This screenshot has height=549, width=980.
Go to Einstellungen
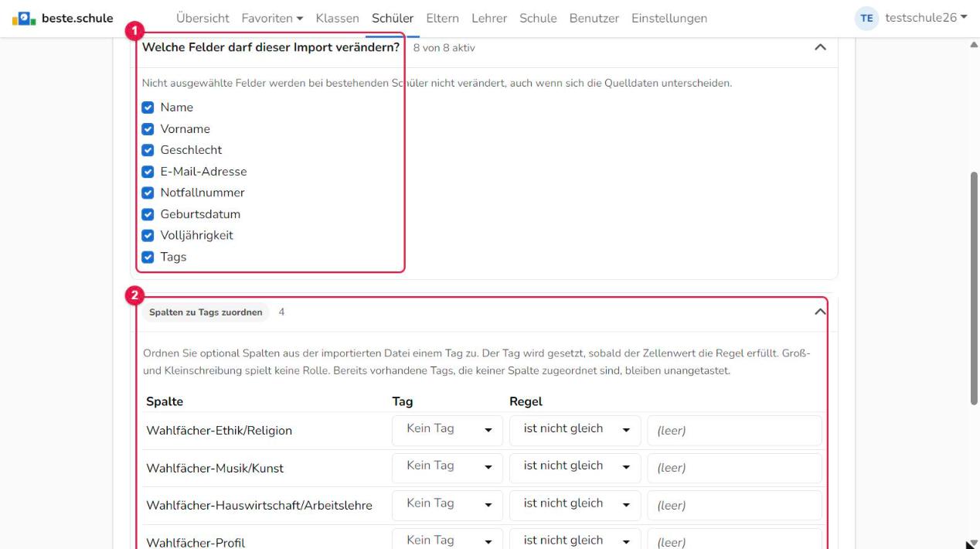coord(669,18)
